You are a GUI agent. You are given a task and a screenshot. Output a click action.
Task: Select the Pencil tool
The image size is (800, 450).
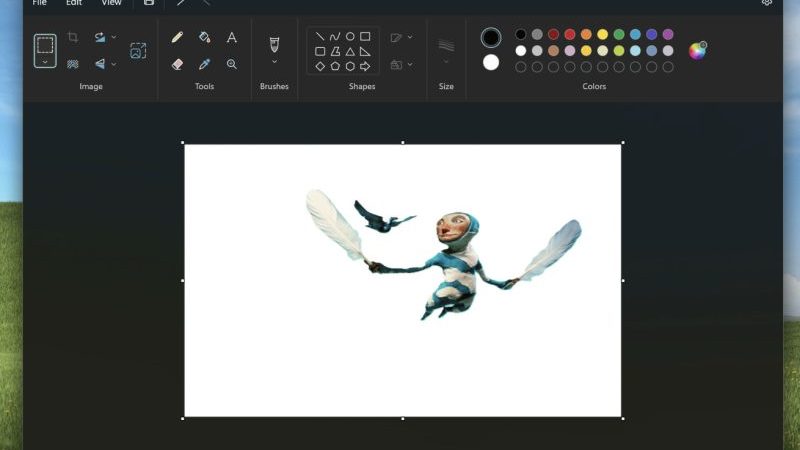pyautogui.click(x=177, y=37)
